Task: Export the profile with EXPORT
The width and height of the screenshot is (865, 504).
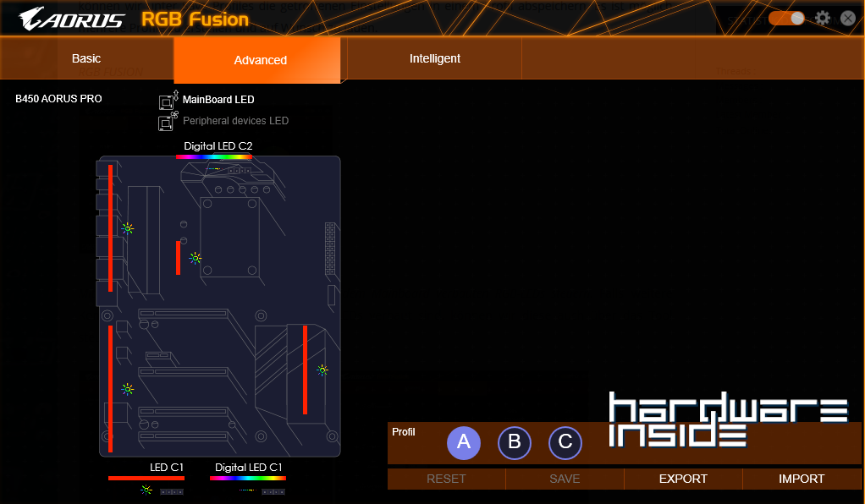Action: pyautogui.click(x=683, y=479)
